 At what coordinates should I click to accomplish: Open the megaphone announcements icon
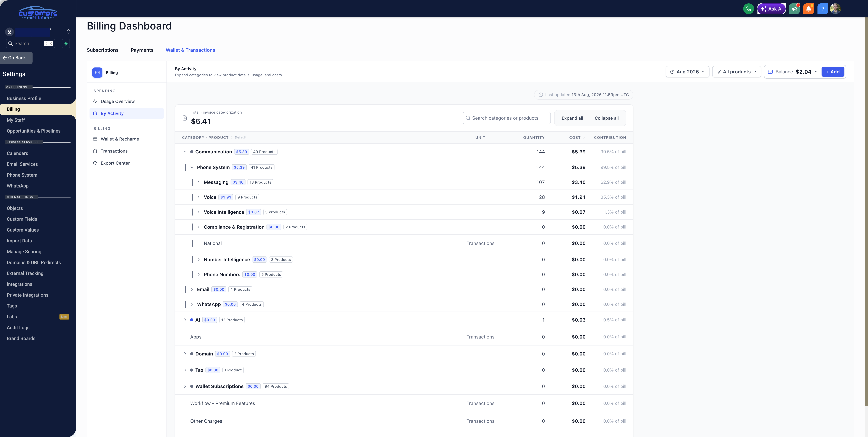coord(794,9)
